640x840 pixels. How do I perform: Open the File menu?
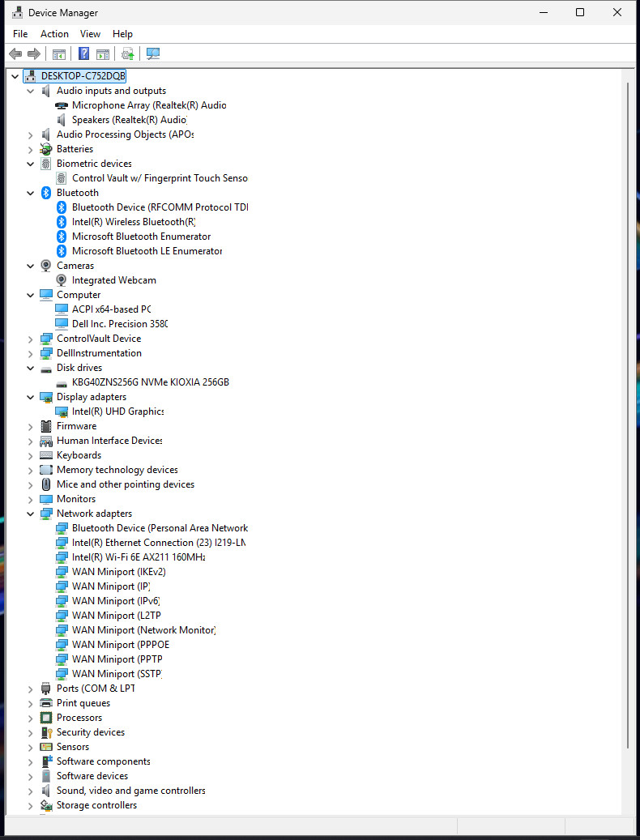point(20,34)
